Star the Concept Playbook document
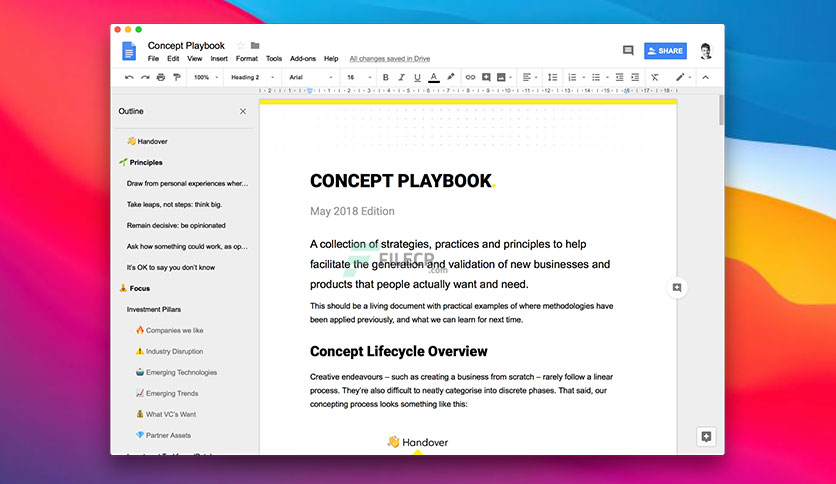The width and height of the screenshot is (836, 484). click(x=240, y=45)
